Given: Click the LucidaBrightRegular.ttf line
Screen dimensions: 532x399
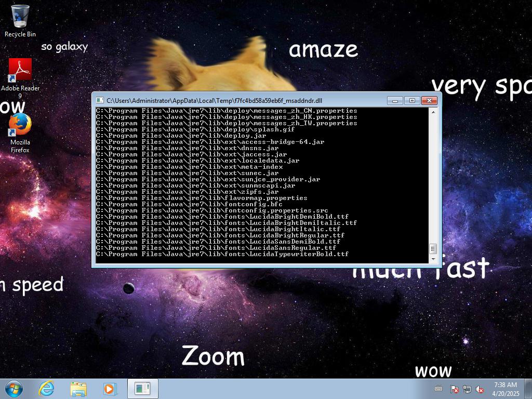Looking at the screenshot, I should [220, 235].
